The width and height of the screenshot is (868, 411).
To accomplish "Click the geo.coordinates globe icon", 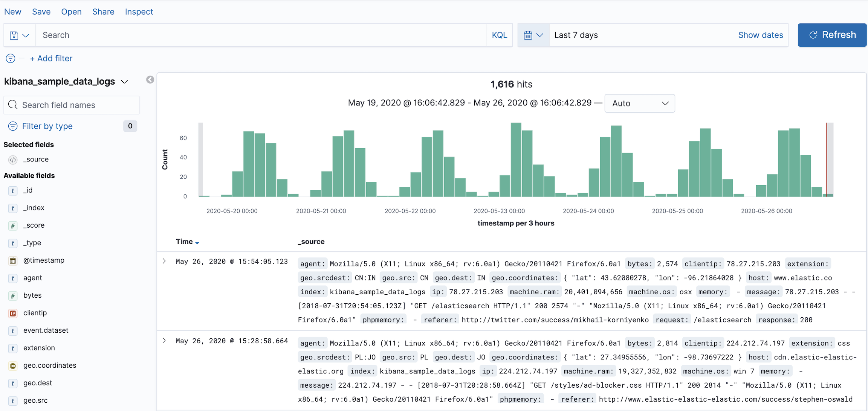I will [13, 366].
